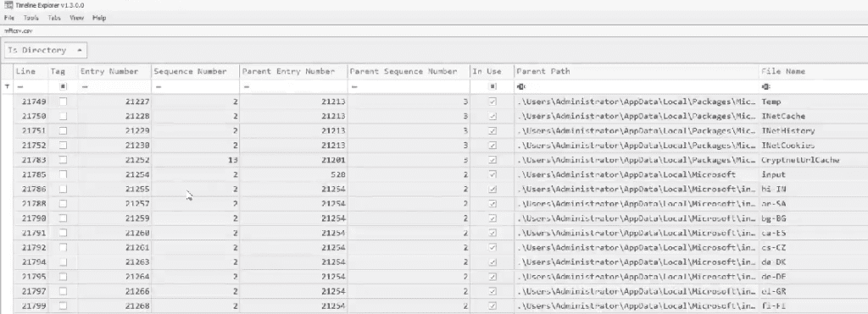Click Entry Number filter field
868x314 pixels.
(x=114, y=87)
